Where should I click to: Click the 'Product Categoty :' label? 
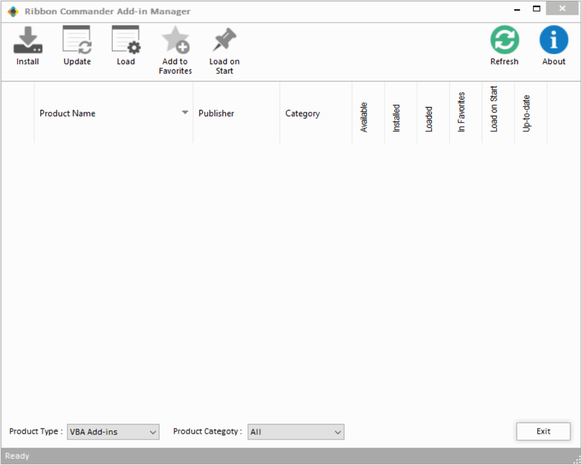207,431
